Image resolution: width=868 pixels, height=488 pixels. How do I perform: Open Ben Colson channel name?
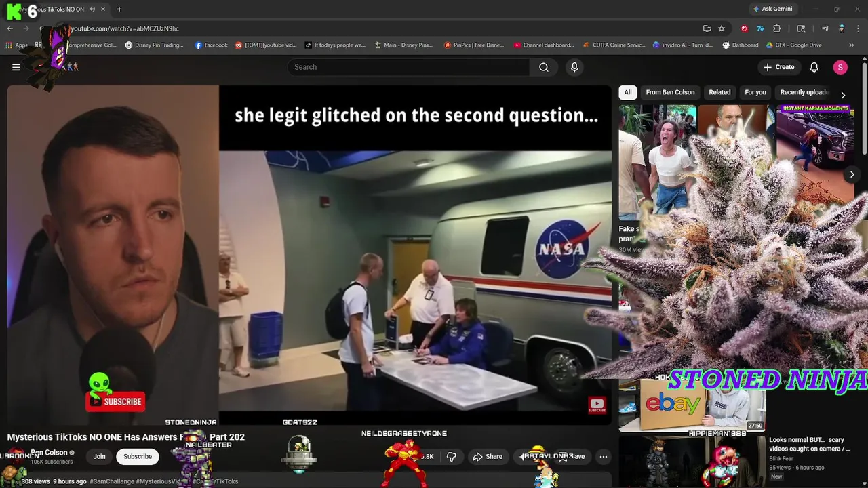click(x=49, y=453)
